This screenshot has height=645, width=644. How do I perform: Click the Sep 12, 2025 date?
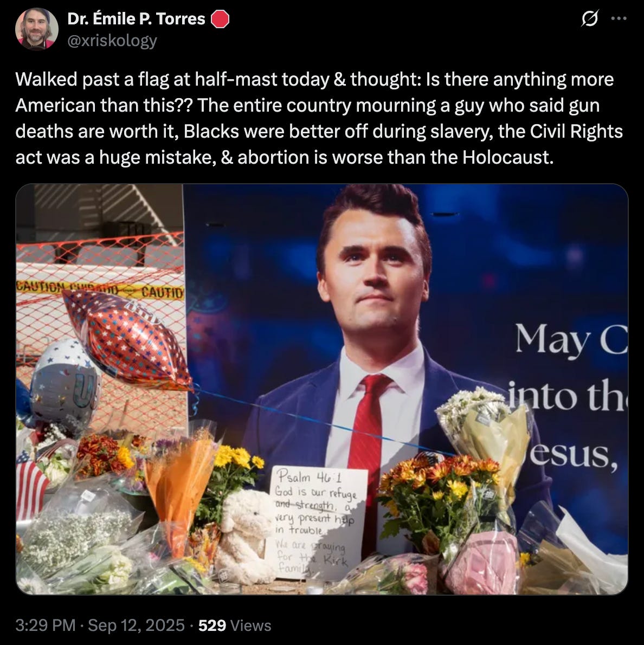[x=136, y=625]
